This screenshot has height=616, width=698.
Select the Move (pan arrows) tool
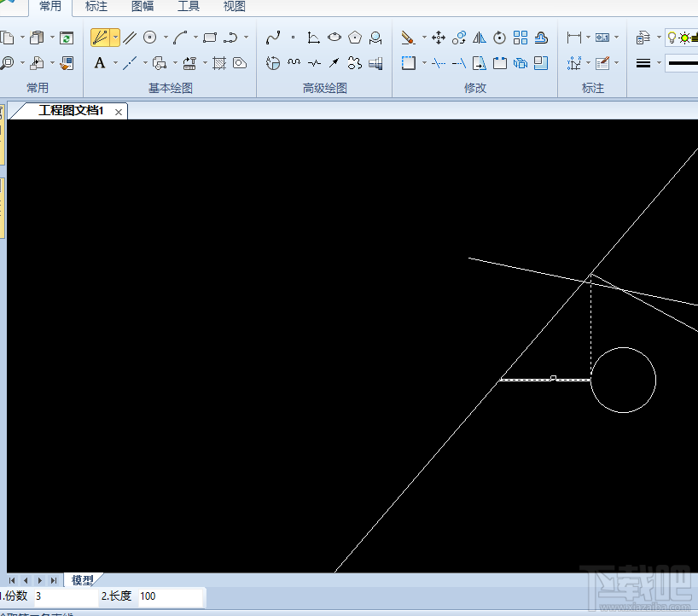point(439,38)
